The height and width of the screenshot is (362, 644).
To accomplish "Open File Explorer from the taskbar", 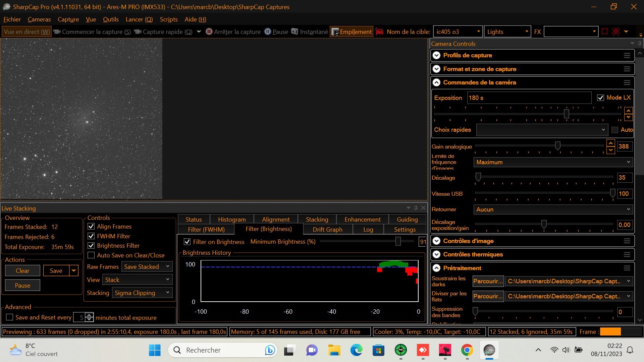I will click(334, 350).
